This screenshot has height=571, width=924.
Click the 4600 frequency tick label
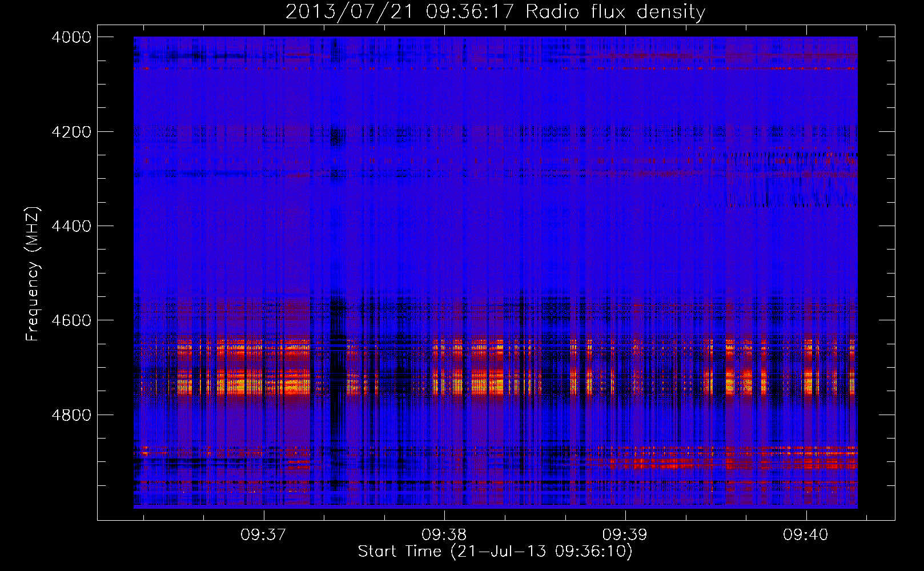click(x=71, y=320)
